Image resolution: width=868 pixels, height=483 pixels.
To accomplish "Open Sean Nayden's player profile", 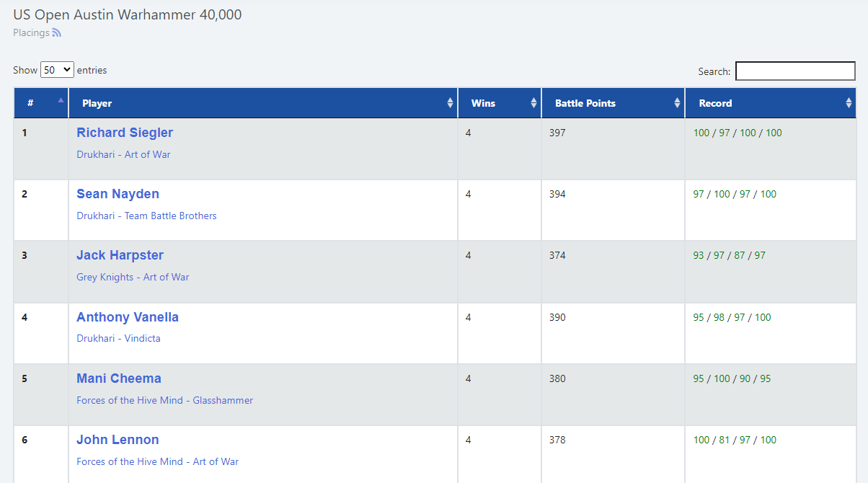I will click(x=118, y=194).
